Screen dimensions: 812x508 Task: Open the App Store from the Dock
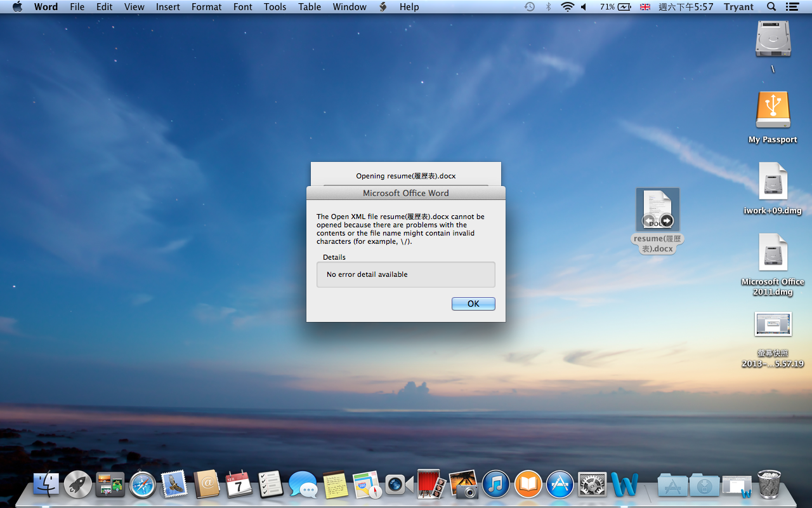coord(560,485)
